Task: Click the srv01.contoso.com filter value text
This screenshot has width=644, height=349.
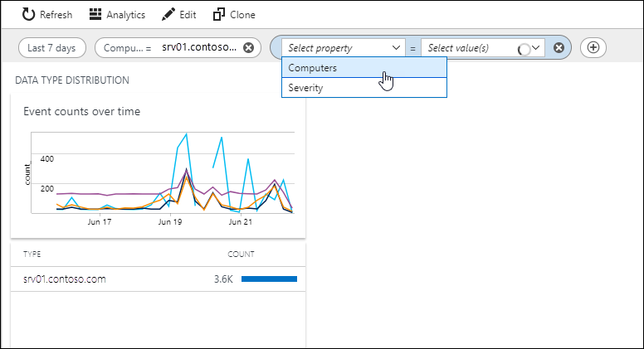Action: [199, 47]
